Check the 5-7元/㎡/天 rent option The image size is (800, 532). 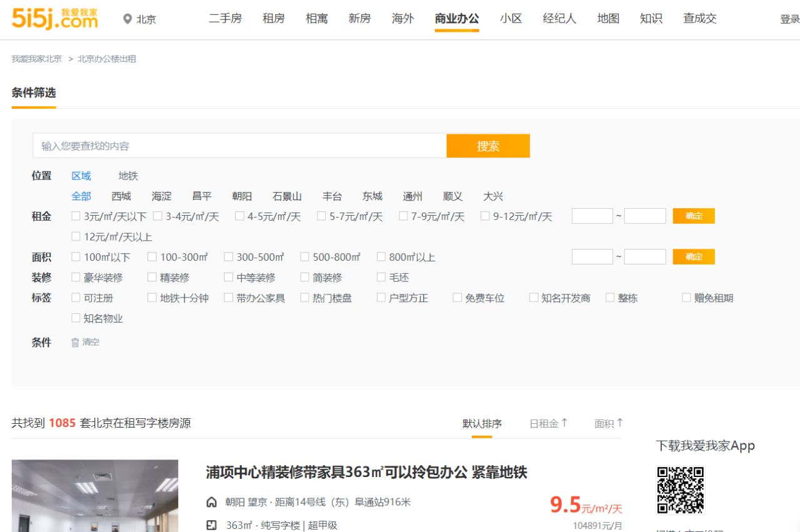coord(321,216)
